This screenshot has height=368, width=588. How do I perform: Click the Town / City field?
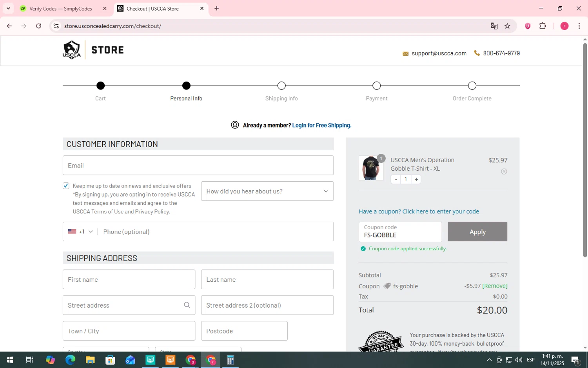[129, 331]
